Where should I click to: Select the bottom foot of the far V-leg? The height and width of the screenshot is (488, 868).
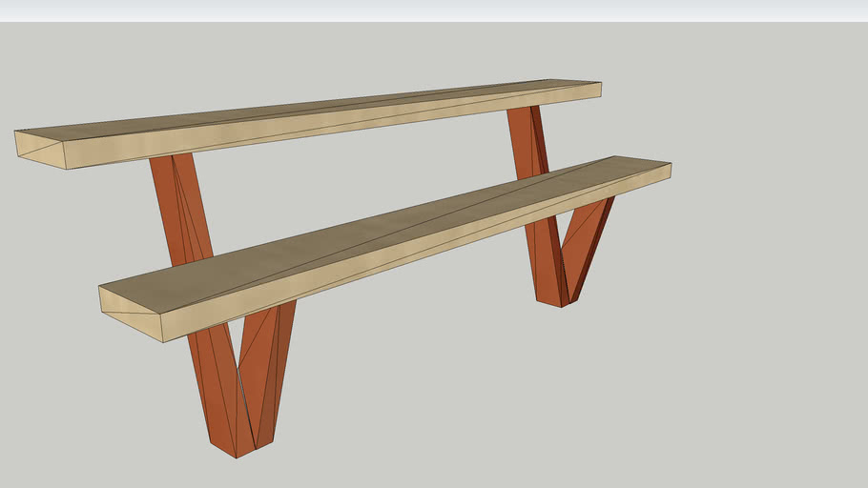(550, 301)
